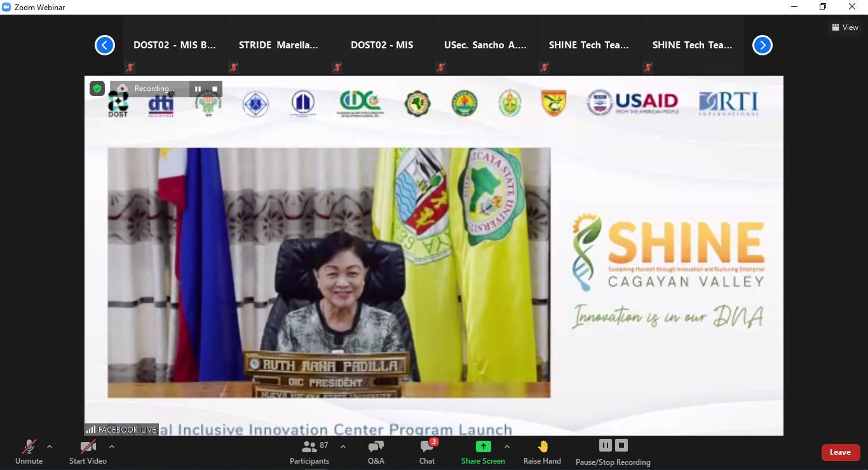Start the video camera
Viewport: 868px width, 470px height.
click(88, 452)
